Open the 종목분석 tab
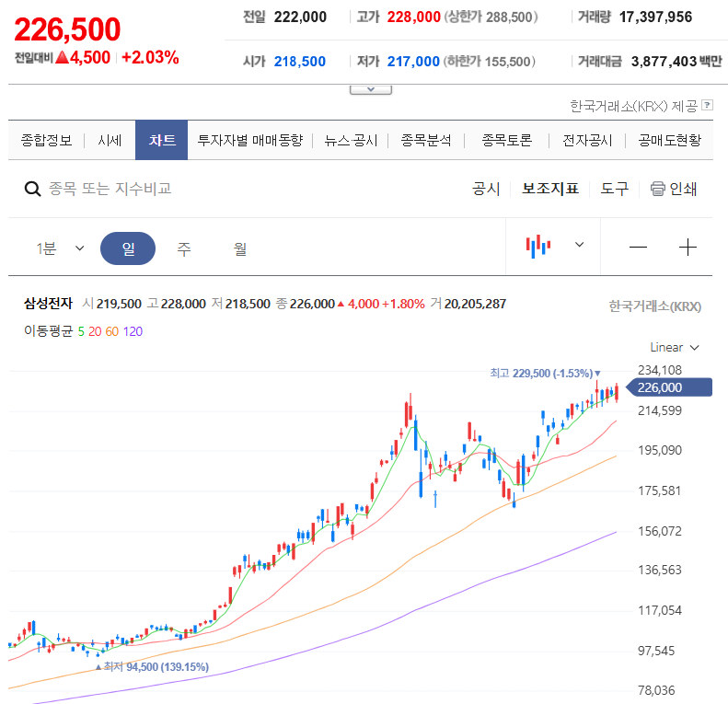 click(x=426, y=140)
